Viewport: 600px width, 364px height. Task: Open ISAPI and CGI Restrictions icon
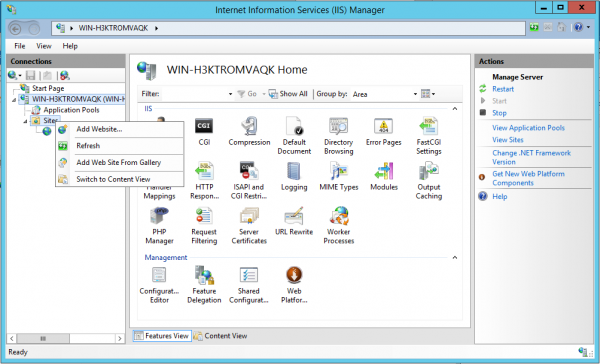click(x=249, y=180)
